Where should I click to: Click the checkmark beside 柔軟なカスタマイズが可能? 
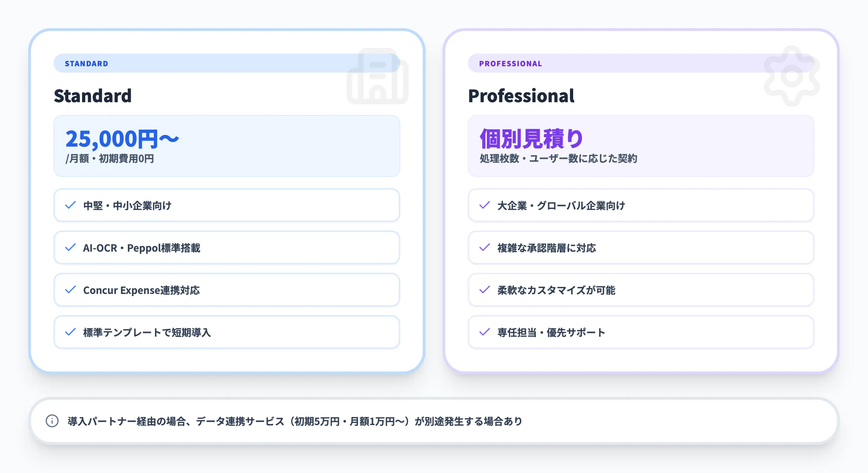pyautogui.click(x=485, y=290)
